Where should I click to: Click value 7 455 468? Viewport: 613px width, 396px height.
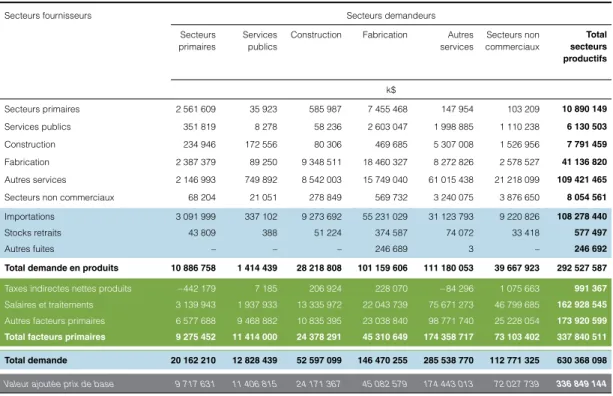point(387,109)
